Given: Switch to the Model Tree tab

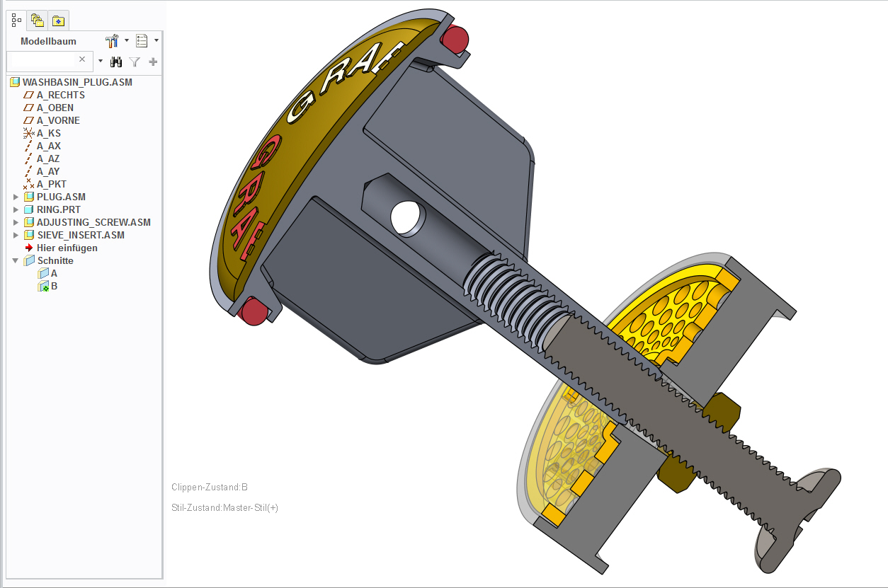Looking at the screenshot, I should pyautogui.click(x=16, y=21).
